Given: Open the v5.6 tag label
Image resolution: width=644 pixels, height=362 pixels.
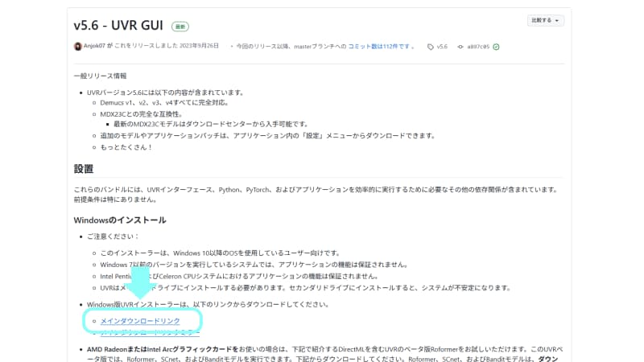Looking at the screenshot, I should (x=442, y=47).
